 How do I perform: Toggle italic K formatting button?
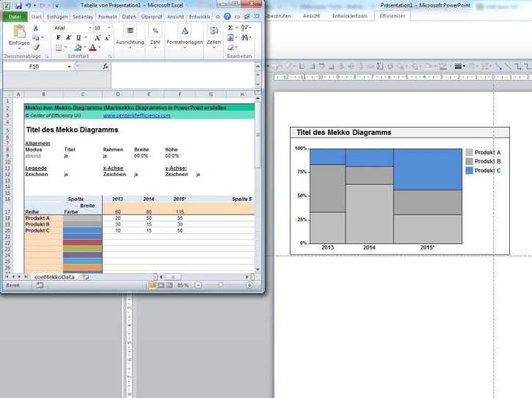(x=68, y=37)
